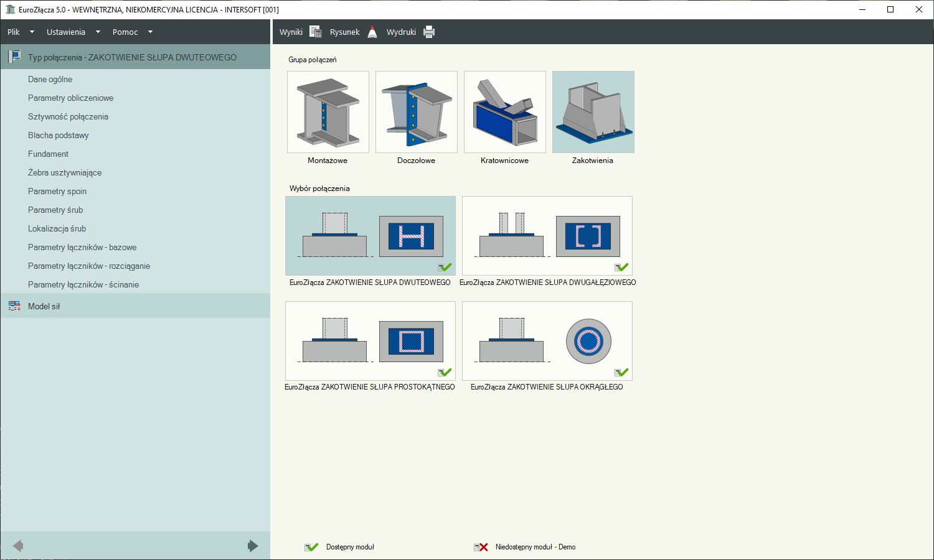
Task: Click caption EuroZłącza ZAKOTWIENIE SŁUPA PROSTOKĄTNEGO
Action: [x=370, y=387]
